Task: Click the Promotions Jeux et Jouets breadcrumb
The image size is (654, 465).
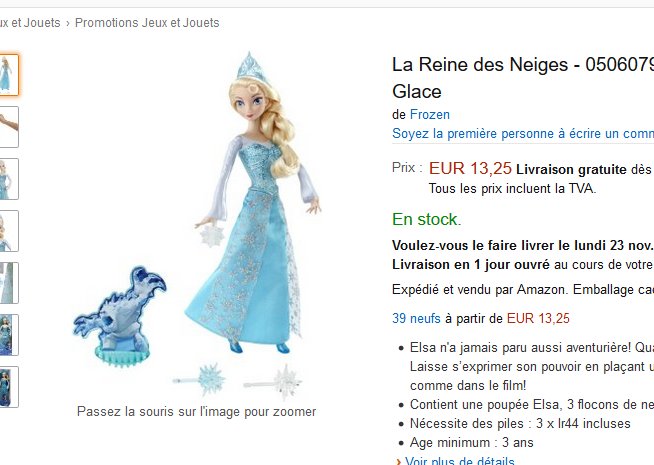Action: pos(147,23)
